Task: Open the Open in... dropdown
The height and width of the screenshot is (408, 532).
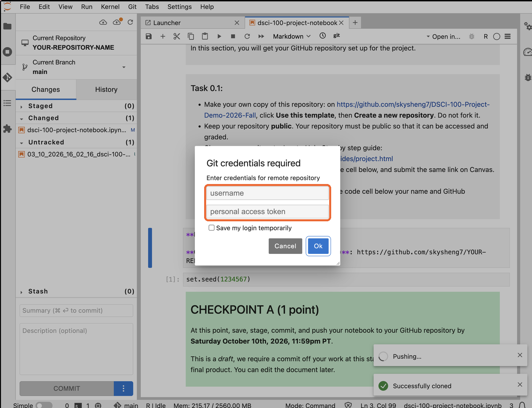Action: [444, 37]
